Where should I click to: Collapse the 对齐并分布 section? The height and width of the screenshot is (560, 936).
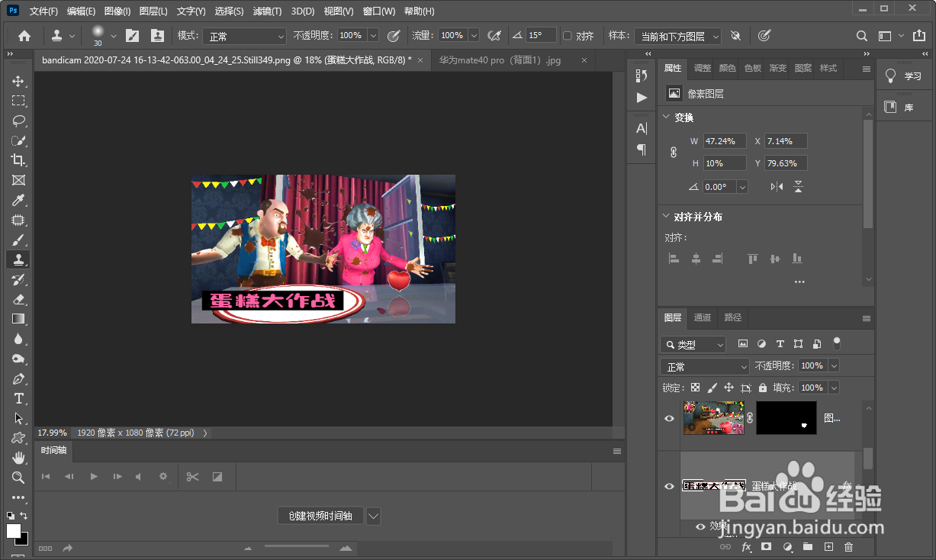click(x=666, y=217)
